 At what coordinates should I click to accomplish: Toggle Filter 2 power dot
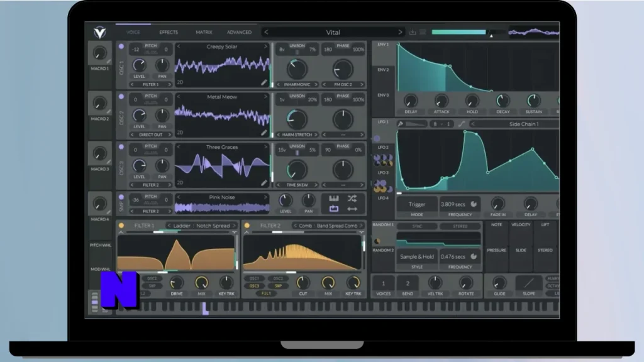click(x=247, y=226)
